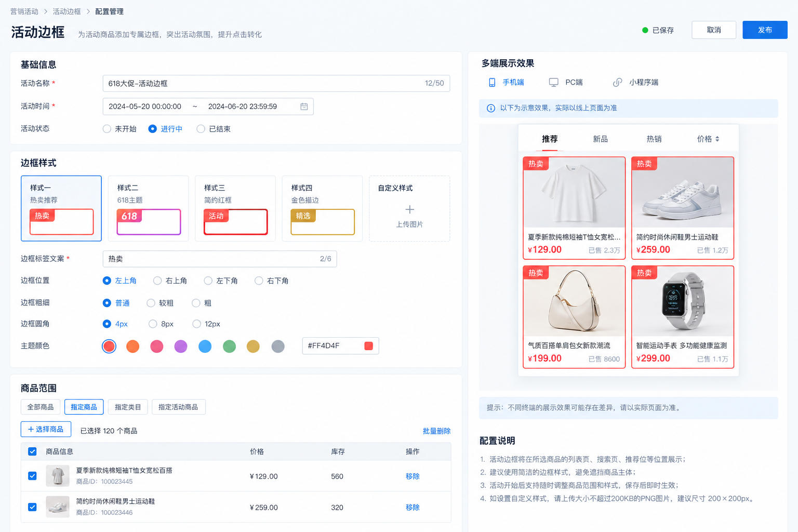Click the link icon for 小程序端
The image size is (798, 532).
point(617,82)
